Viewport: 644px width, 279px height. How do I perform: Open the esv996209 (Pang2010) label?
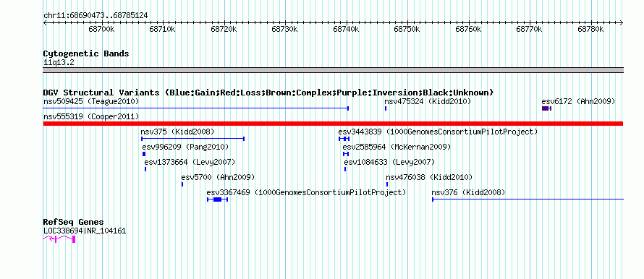pos(185,147)
